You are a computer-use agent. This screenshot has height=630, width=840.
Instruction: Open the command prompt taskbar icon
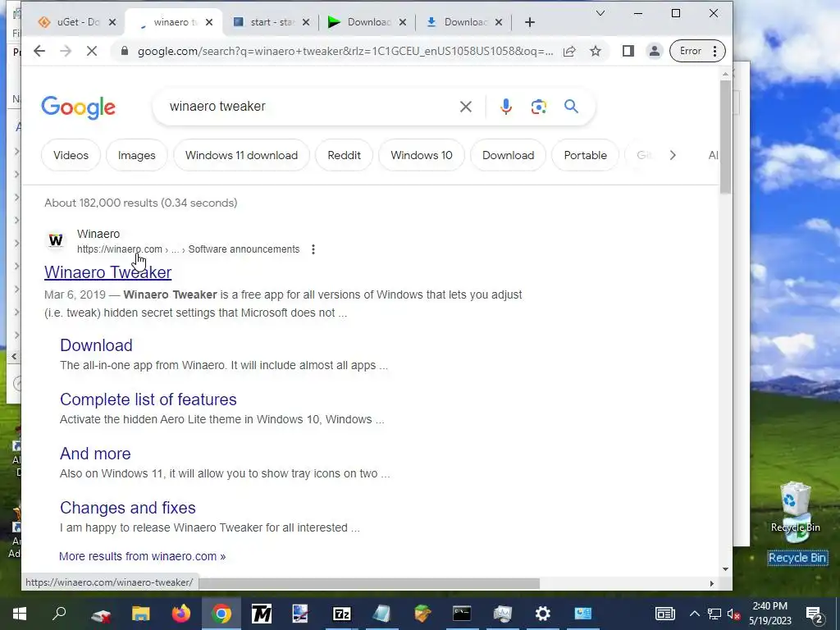tap(462, 614)
